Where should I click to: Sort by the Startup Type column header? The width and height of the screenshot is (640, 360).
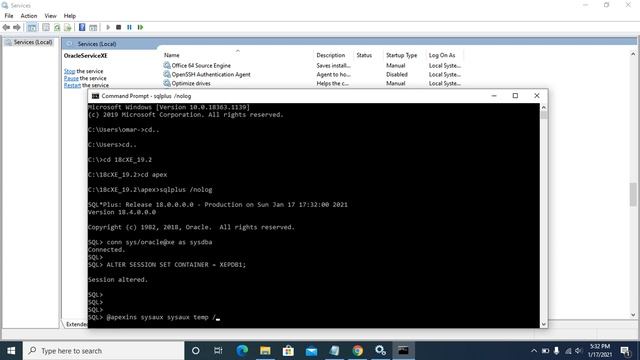coord(401,55)
